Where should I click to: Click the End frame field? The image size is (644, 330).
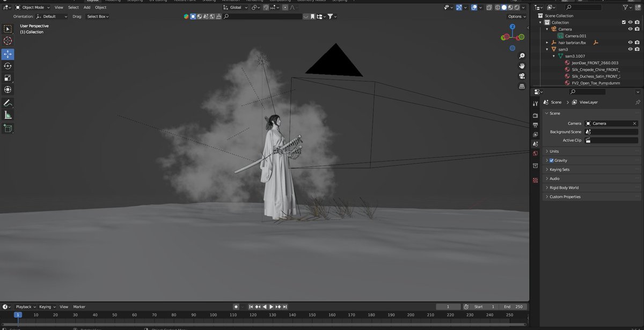514,307
